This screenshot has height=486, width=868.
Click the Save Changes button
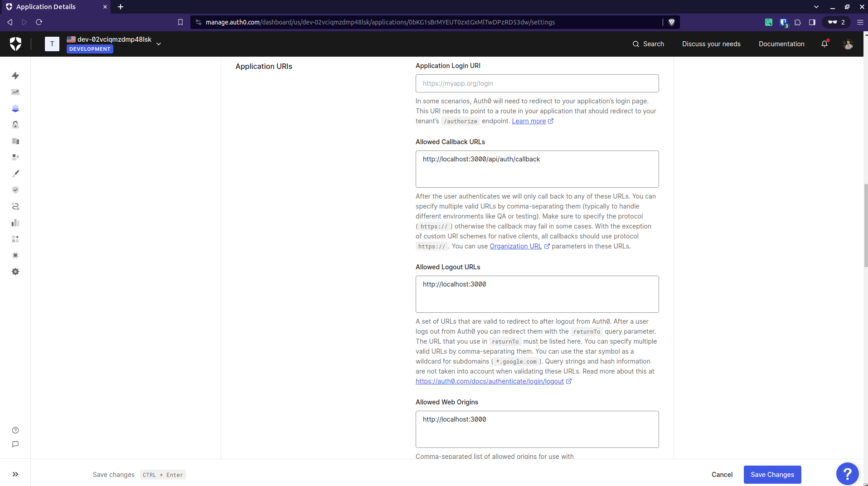tap(772, 474)
